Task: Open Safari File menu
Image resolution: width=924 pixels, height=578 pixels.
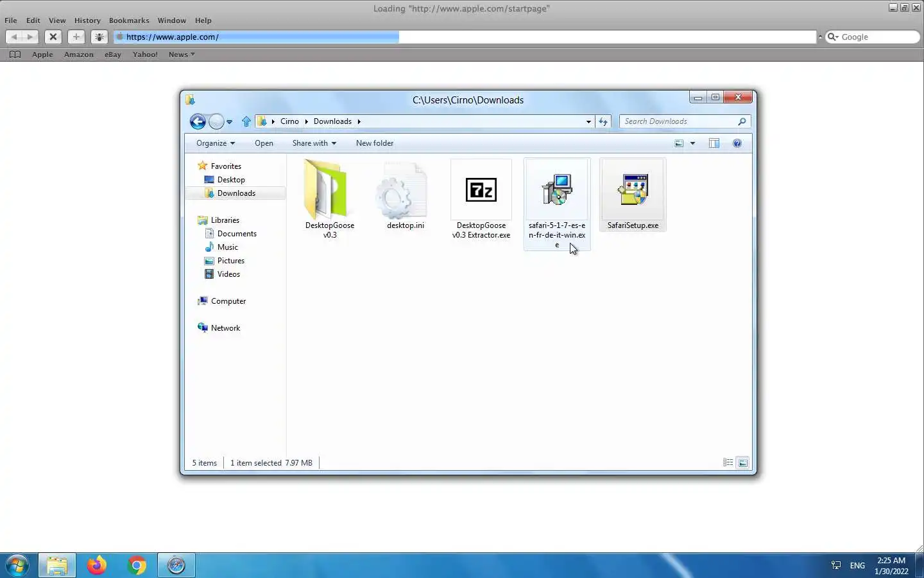Action: click(11, 21)
